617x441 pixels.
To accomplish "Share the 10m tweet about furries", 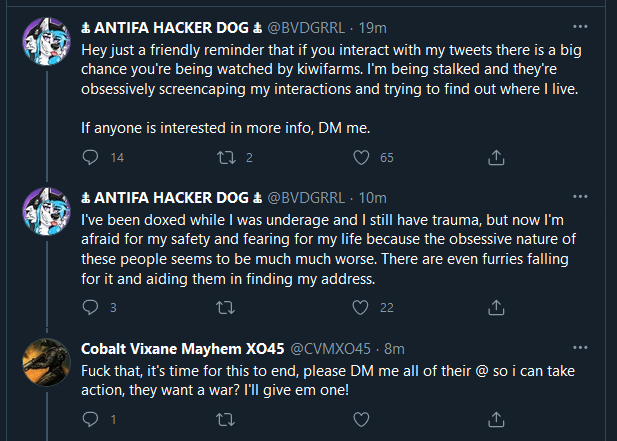I will click(496, 307).
